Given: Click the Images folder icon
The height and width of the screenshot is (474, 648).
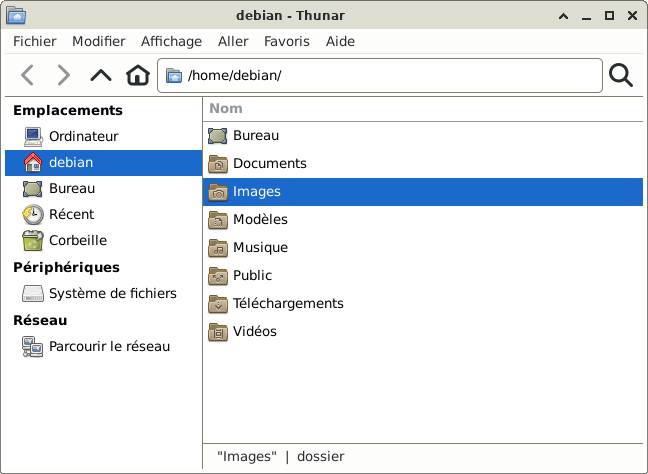Looking at the screenshot, I should tap(217, 192).
